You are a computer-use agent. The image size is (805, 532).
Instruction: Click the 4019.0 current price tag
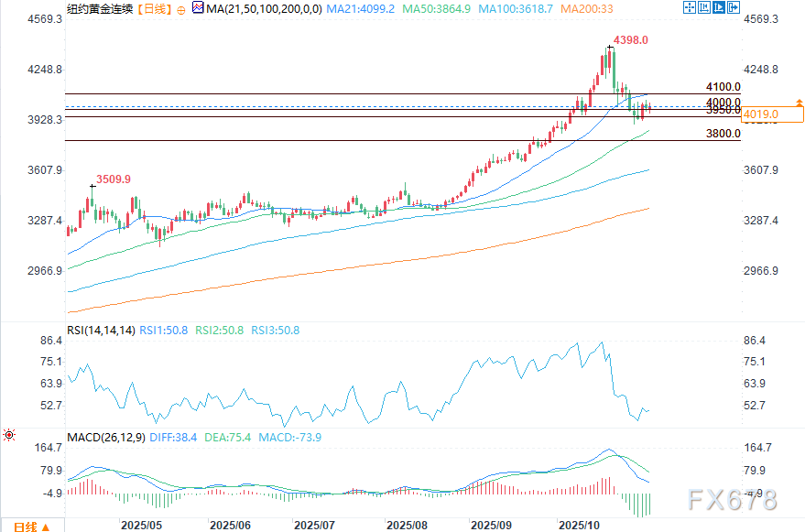[x=761, y=114]
